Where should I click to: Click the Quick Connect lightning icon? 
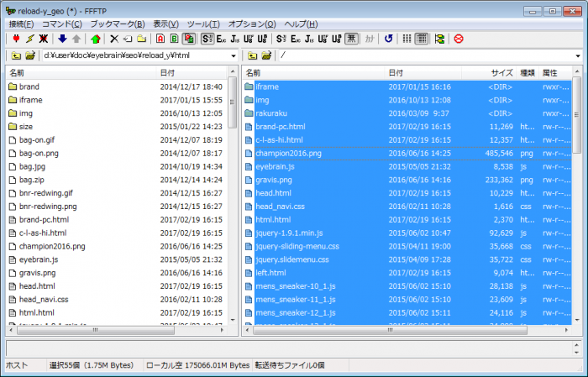[30, 39]
